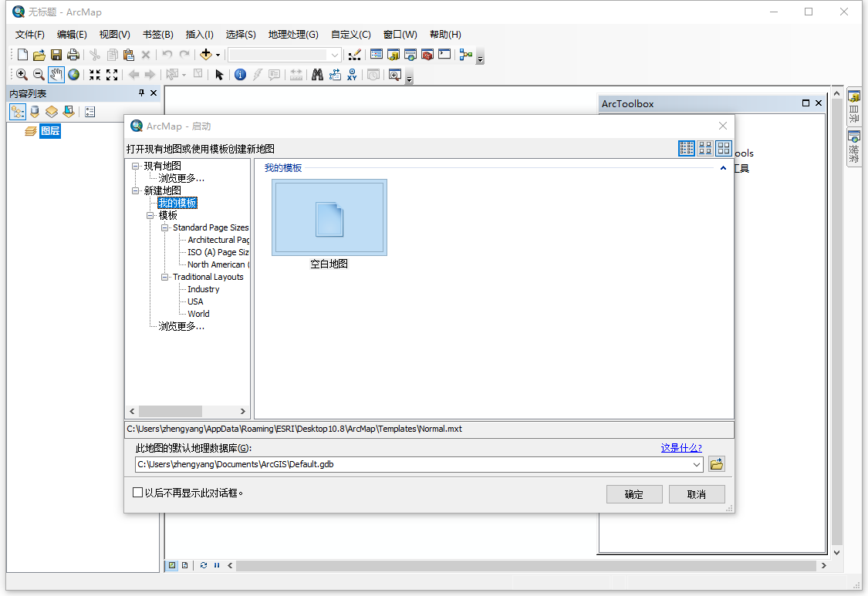The width and height of the screenshot is (868, 596).
Task: Click List By Visibility icon in contents panel
Action: coord(52,113)
